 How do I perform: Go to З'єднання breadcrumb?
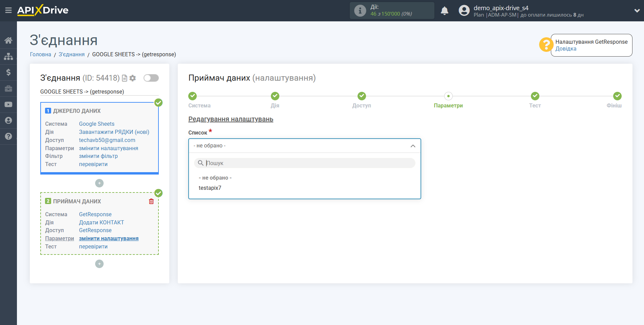[72, 55]
